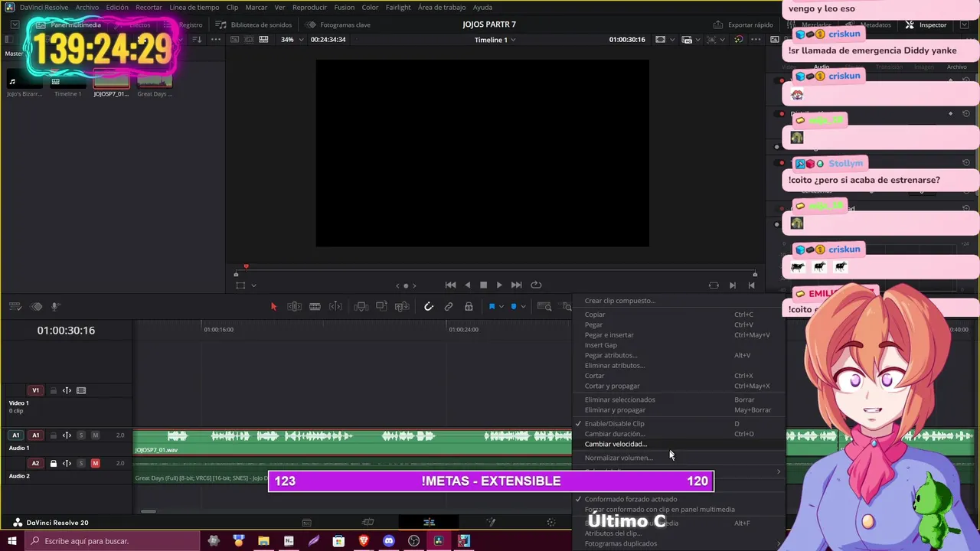Open Windows Start menu
The height and width of the screenshot is (551, 980).
tap(12, 541)
